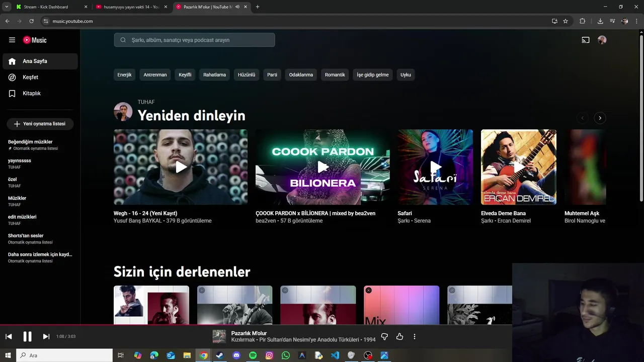Open the özel playlist
Screen dimensions: 644x362
pyautogui.click(x=40, y=183)
